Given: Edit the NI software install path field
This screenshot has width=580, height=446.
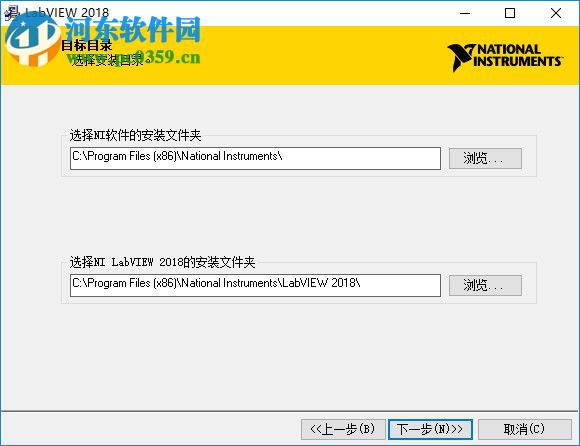Looking at the screenshot, I should pos(255,158).
